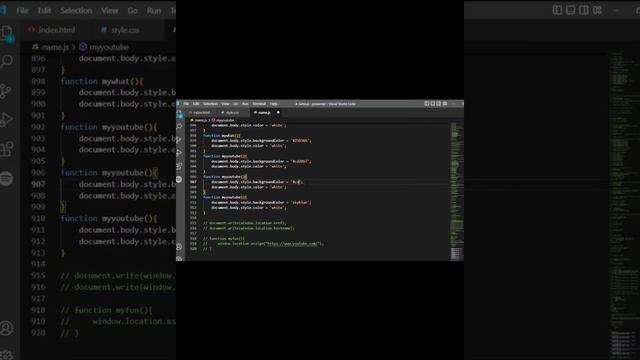The image size is (640, 360).
Task: Open Run menu in enlarged background view
Action: tap(154, 11)
